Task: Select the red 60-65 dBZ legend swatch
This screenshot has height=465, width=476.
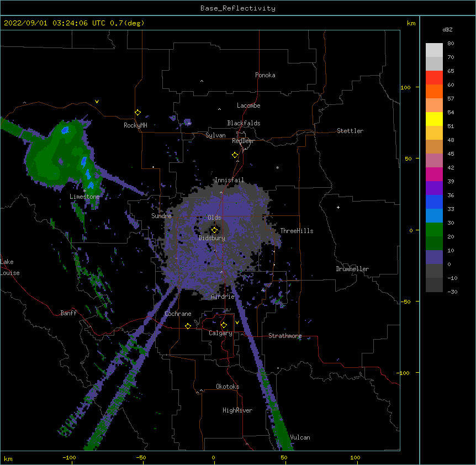Action: coord(434,77)
